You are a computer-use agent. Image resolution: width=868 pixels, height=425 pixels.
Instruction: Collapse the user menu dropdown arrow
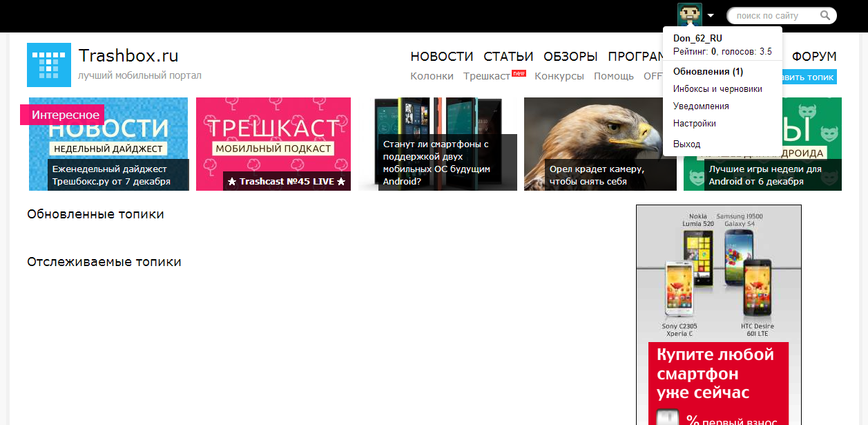[x=711, y=15]
